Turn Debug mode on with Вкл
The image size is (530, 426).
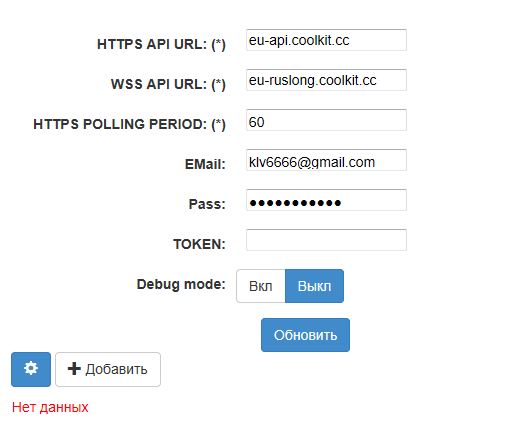point(261,286)
